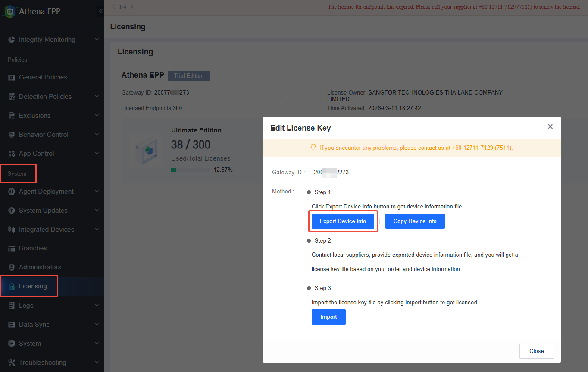The width and height of the screenshot is (588, 372).
Task: Click the Exclusions icon
Action: coord(12,116)
